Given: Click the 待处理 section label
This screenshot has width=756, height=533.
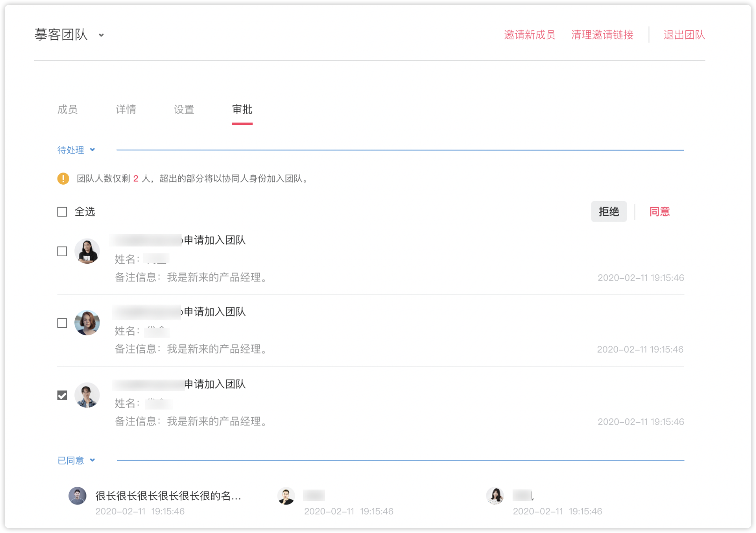Looking at the screenshot, I should [71, 150].
